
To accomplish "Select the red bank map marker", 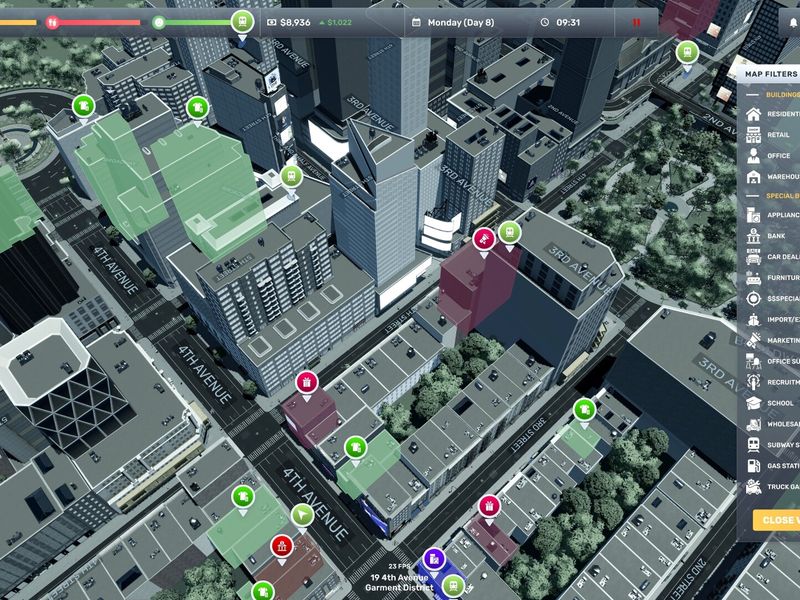I will tap(282, 546).
